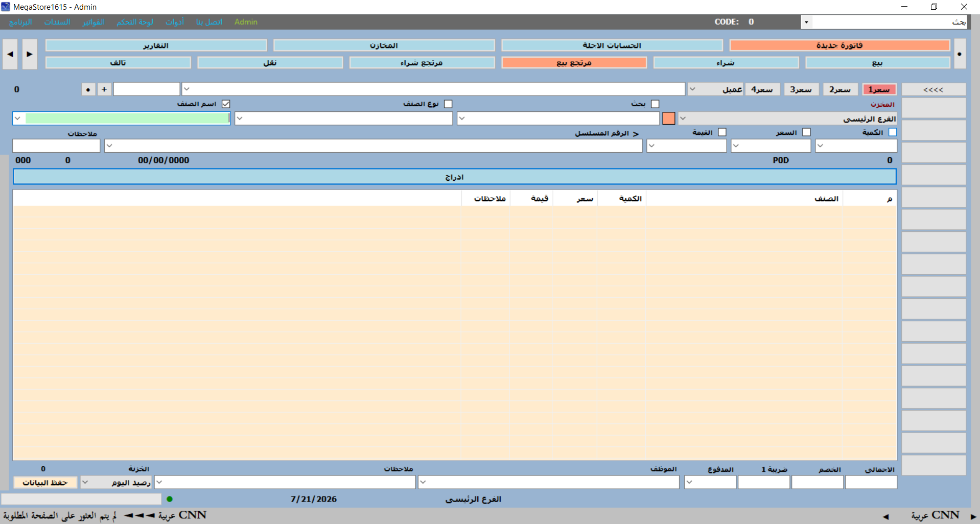Expand the القيمة value dropdown

click(651, 146)
